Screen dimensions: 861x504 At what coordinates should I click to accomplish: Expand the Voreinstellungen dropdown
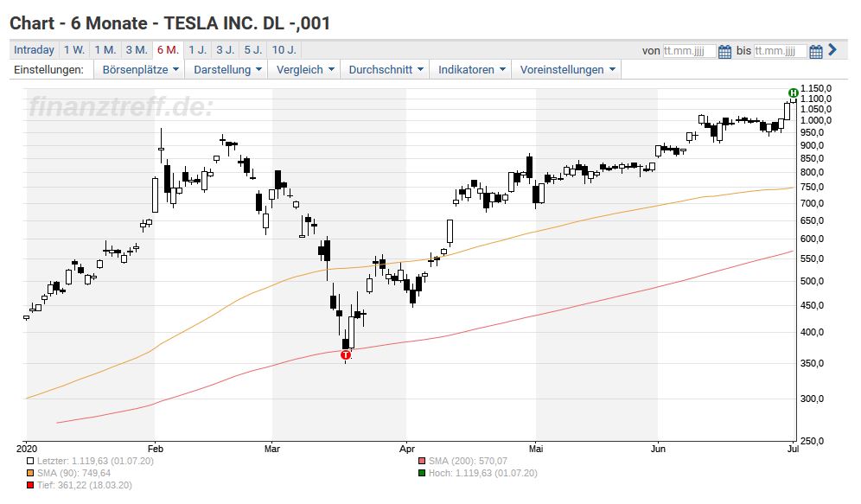567,70
